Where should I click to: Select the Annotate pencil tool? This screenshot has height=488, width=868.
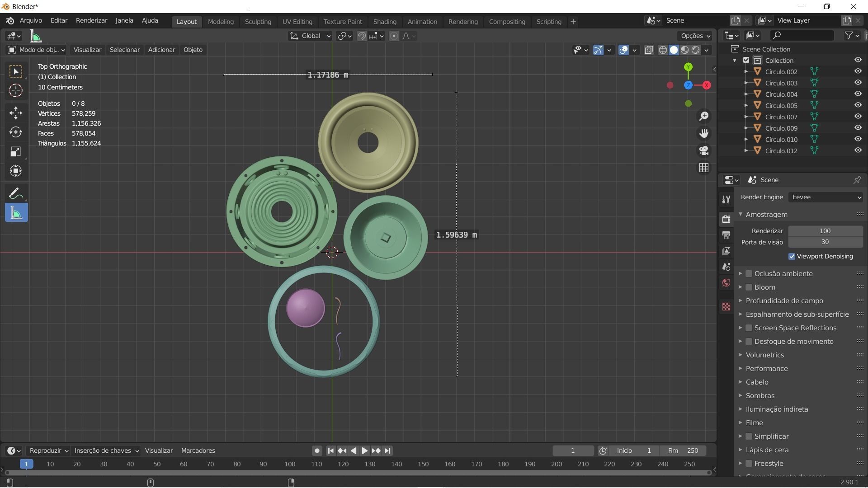(x=16, y=193)
